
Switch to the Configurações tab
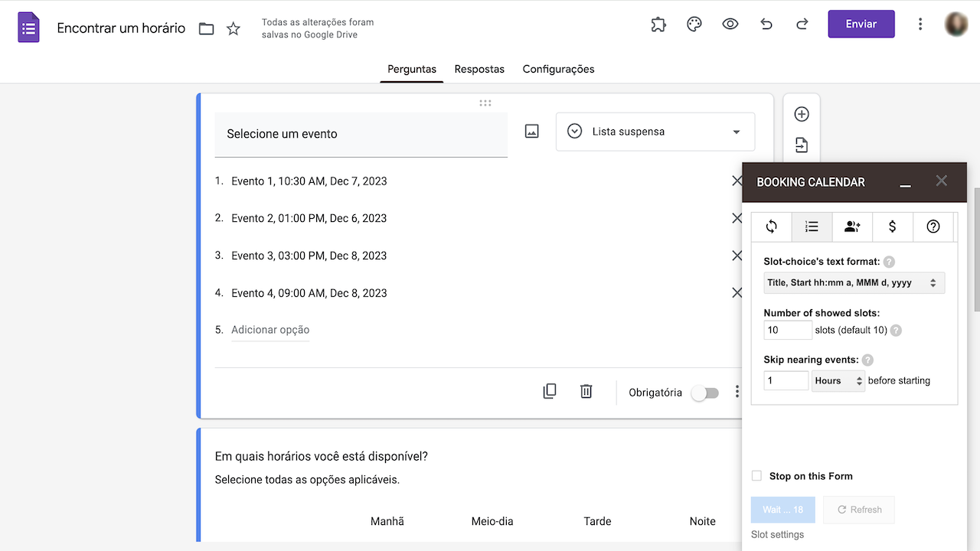pos(558,69)
